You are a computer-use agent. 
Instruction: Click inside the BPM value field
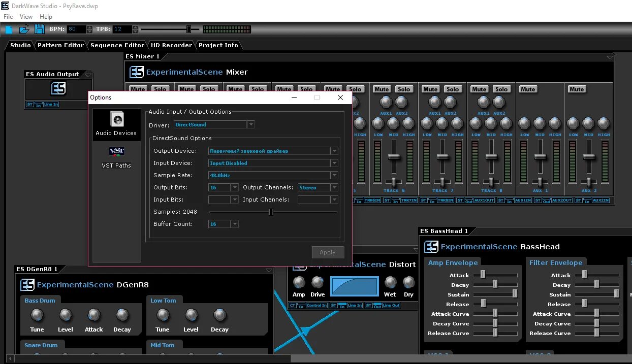pyautogui.click(x=75, y=29)
